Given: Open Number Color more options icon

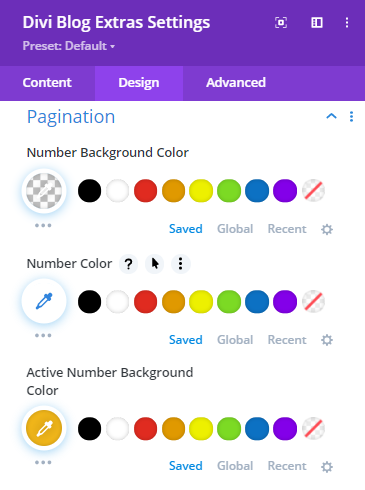Looking at the screenshot, I should 180,264.
